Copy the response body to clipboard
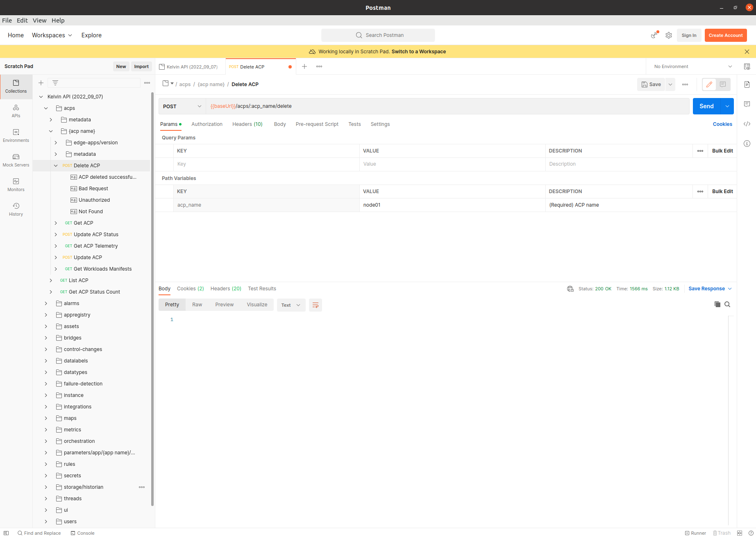This screenshot has width=756, height=538. [717, 304]
